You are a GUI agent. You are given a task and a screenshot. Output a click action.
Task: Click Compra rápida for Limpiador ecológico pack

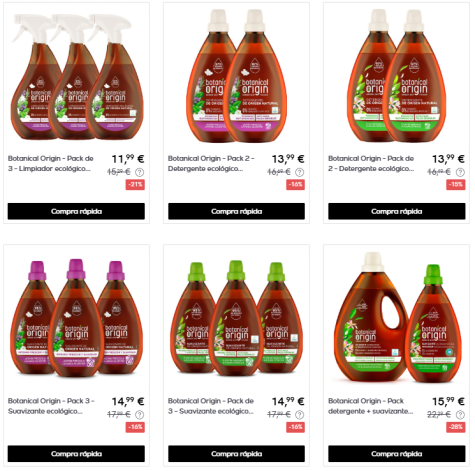[76, 211]
